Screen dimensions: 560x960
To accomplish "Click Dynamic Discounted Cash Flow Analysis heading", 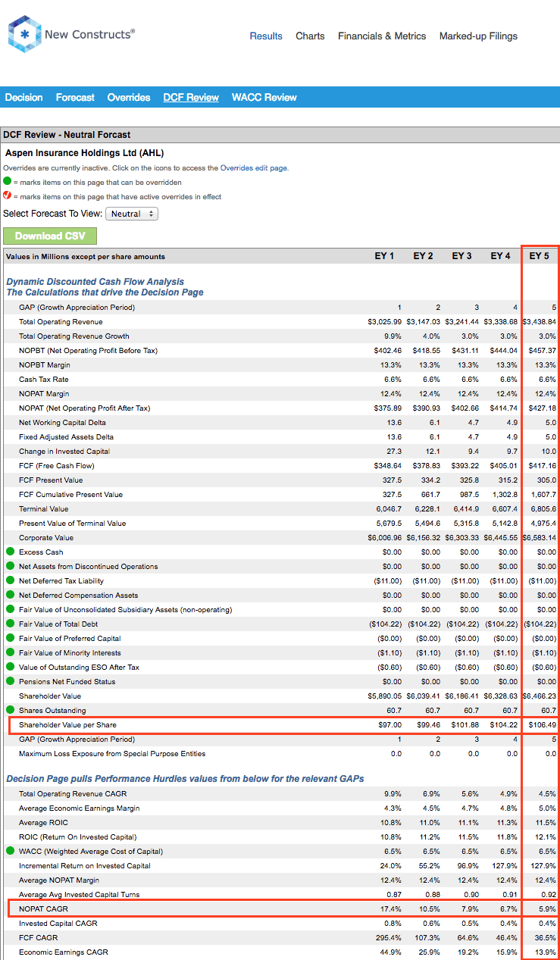I will (95, 281).
